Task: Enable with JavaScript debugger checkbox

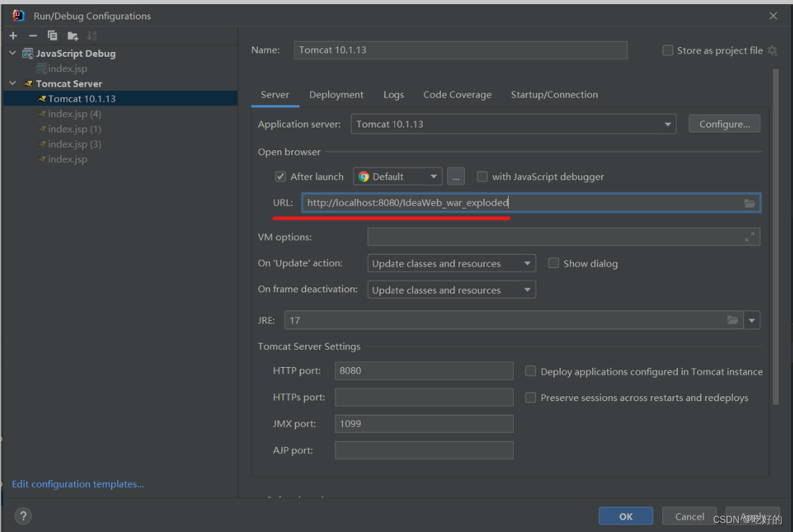Action: click(x=482, y=177)
